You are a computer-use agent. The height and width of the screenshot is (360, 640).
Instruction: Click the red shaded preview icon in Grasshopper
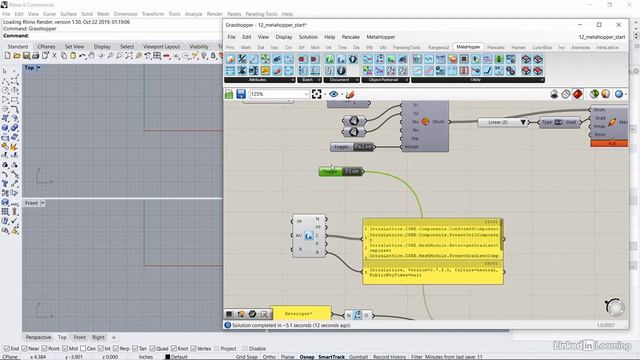tap(577, 94)
